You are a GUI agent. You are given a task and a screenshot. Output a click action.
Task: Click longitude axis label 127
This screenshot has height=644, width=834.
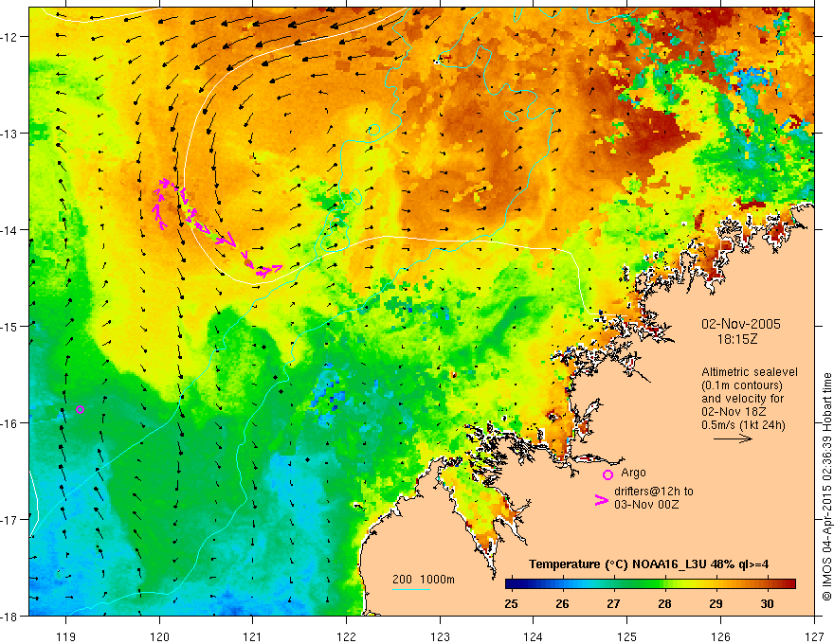pos(814,636)
